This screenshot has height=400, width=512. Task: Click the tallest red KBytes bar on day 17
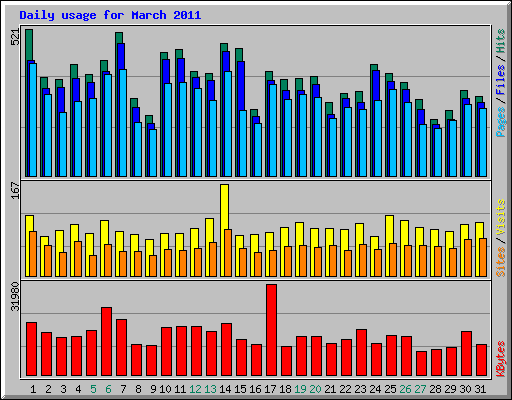[x=271, y=330]
